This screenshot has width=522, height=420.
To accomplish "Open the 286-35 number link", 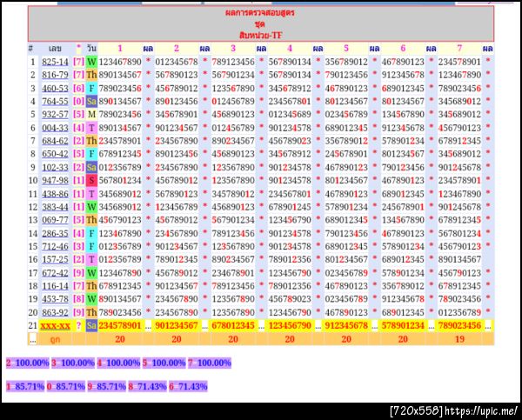I will tap(55, 233).
